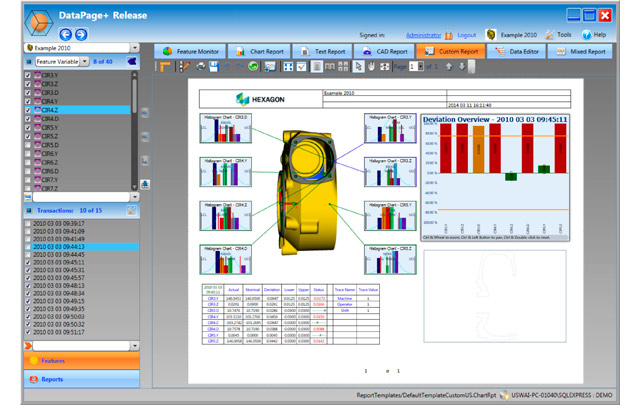Open the Feature Monitor tab

pos(190,51)
